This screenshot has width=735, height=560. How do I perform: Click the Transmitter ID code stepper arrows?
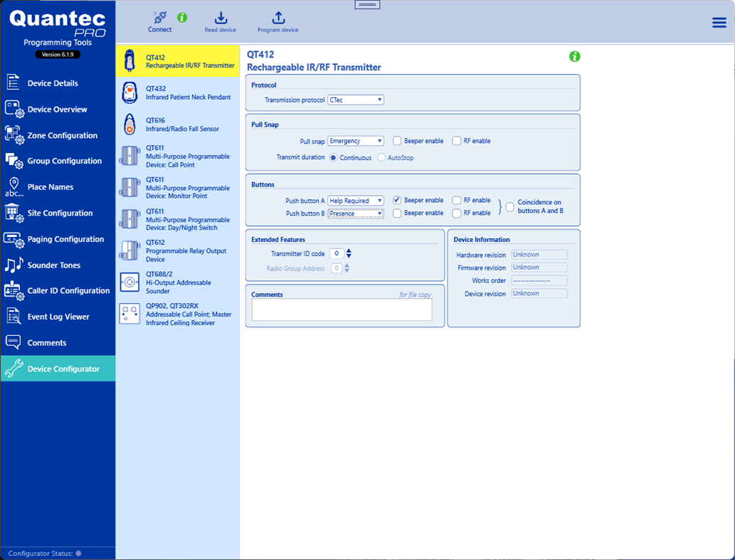coord(349,253)
